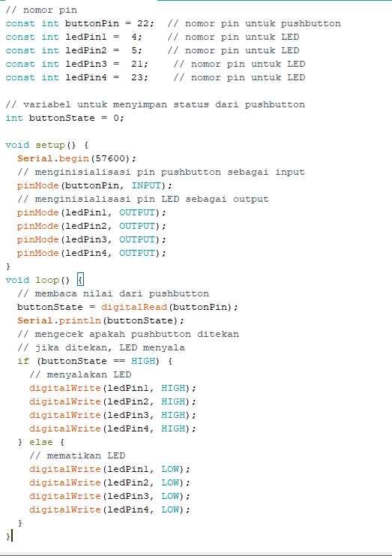Click the "int buttonState = 0;" line

coord(64,118)
